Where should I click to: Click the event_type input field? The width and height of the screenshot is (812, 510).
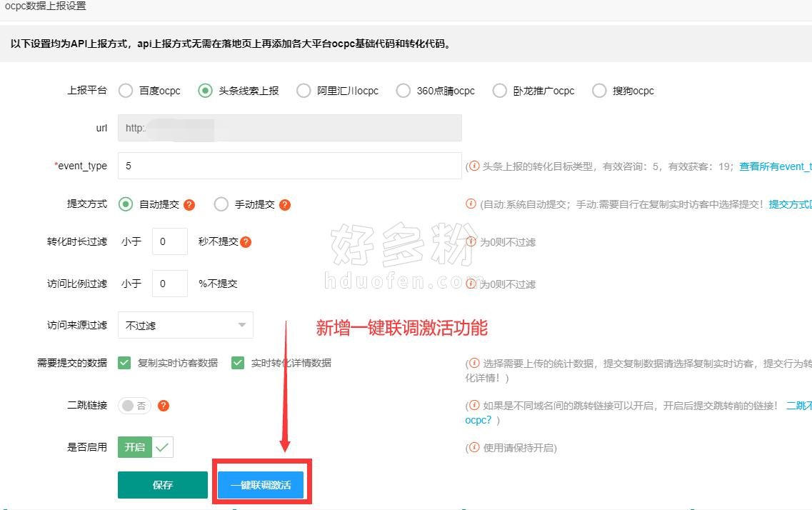[x=289, y=166]
